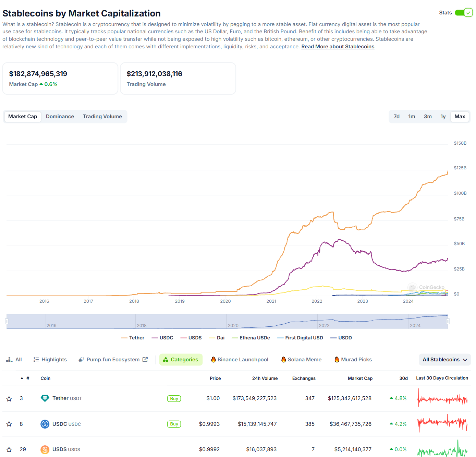Open the All coins tab

click(x=14, y=360)
